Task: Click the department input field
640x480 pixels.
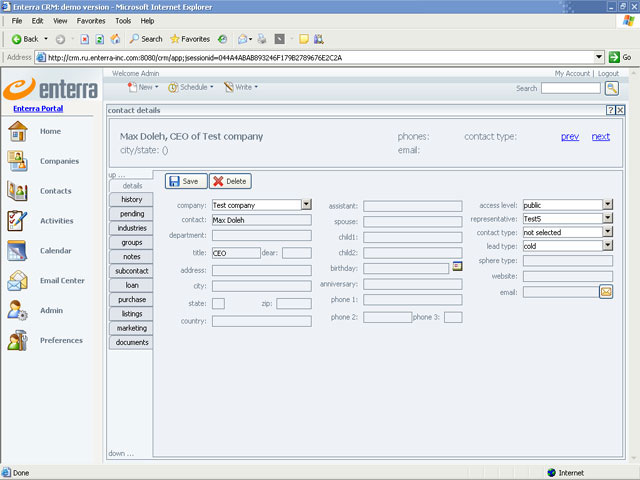Action: (x=262, y=236)
